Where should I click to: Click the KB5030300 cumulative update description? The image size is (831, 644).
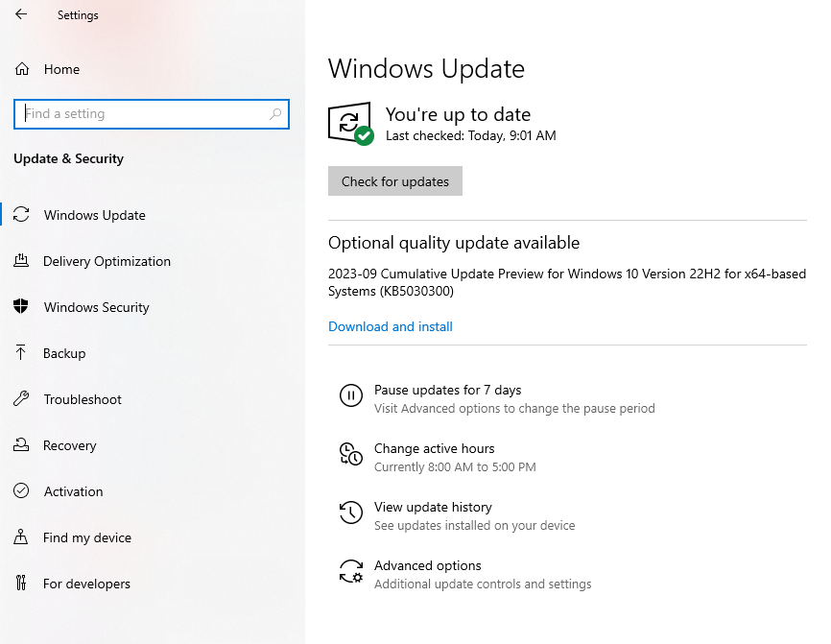567,282
